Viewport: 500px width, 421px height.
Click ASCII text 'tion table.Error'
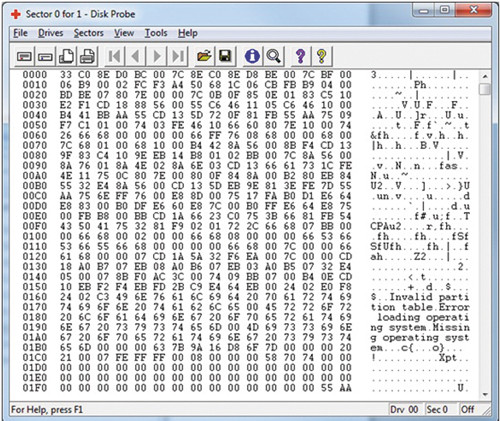click(x=420, y=307)
